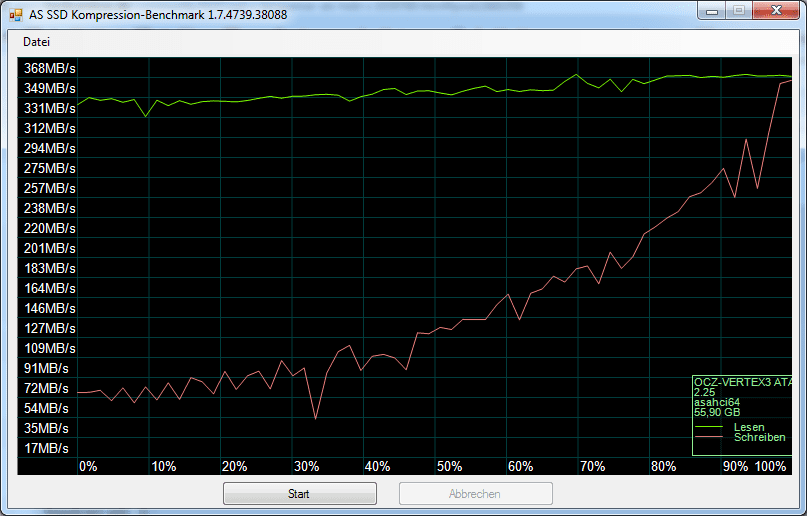Click the 91MB/s axis label
Screen dimensions: 807x516
[x=46, y=368]
